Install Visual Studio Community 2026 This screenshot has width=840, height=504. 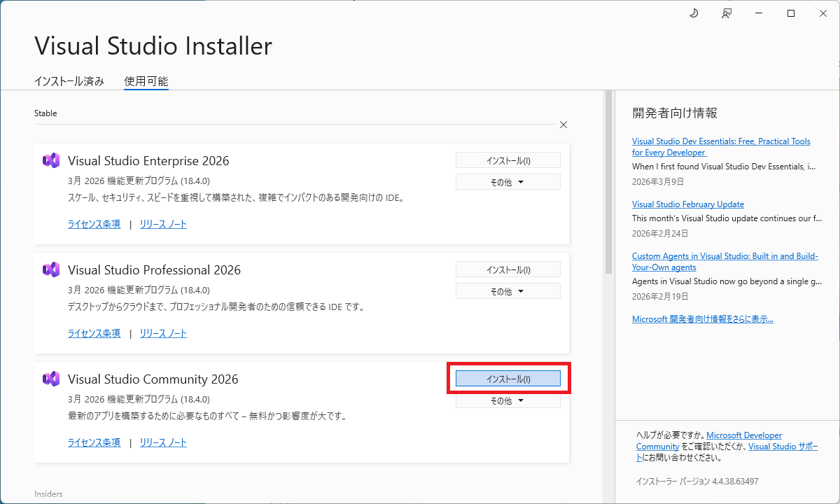(x=508, y=379)
